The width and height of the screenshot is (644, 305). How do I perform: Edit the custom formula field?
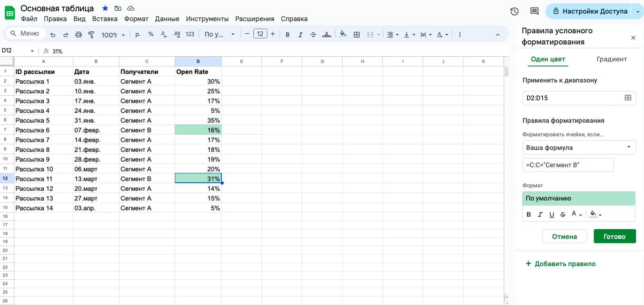point(568,165)
